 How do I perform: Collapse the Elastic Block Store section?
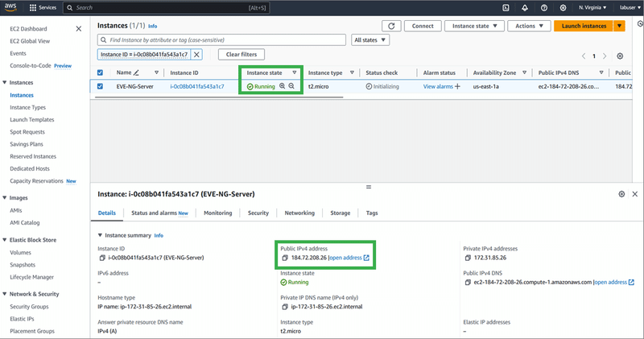click(5, 240)
